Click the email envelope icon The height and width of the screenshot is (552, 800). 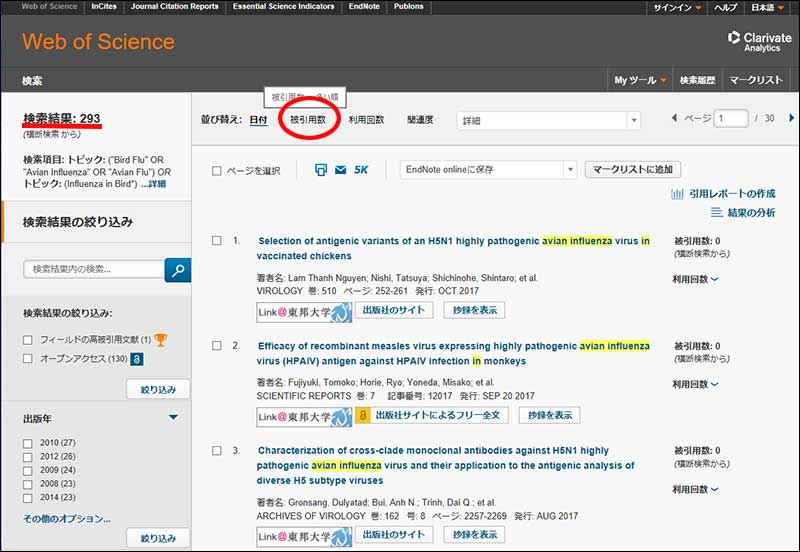pos(340,170)
